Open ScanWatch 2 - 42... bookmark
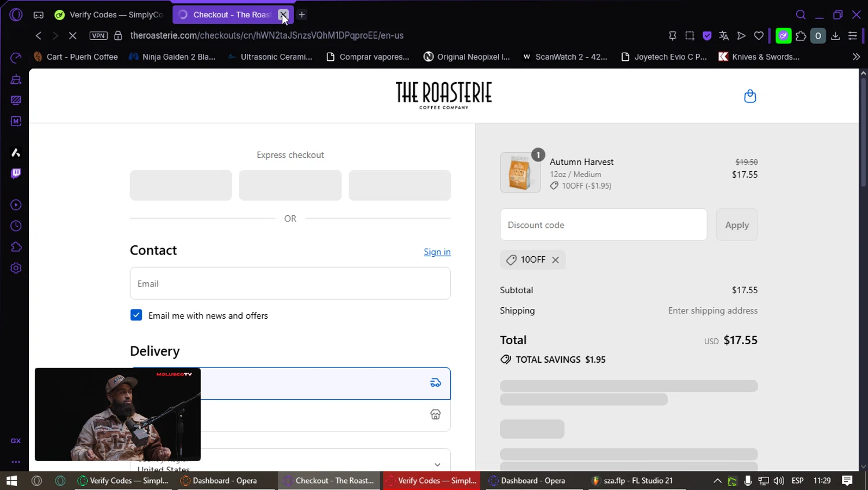The height and width of the screenshot is (490, 868). point(565,57)
